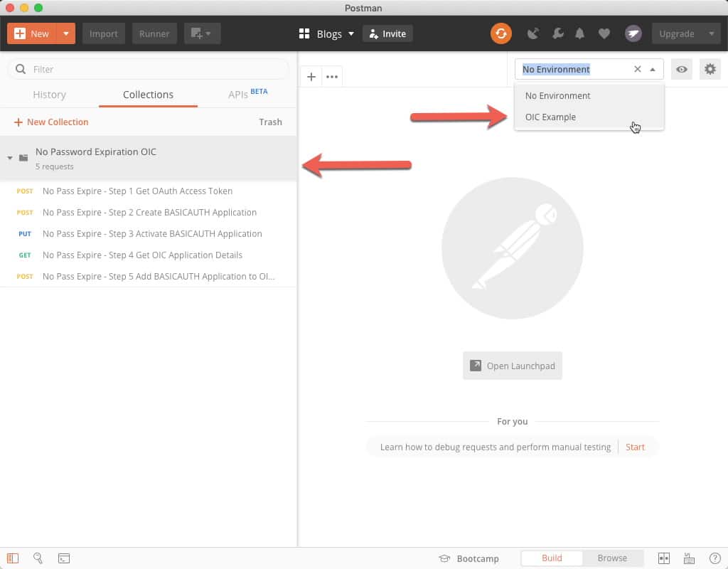Viewport: 728px width, 569px height.
Task: Open environment settings with the gear icon
Action: click(x=710, y=69)
